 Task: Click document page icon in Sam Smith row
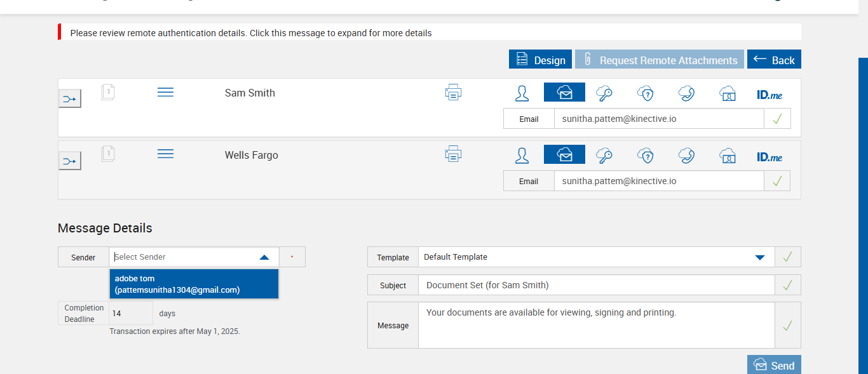[108, 93]
